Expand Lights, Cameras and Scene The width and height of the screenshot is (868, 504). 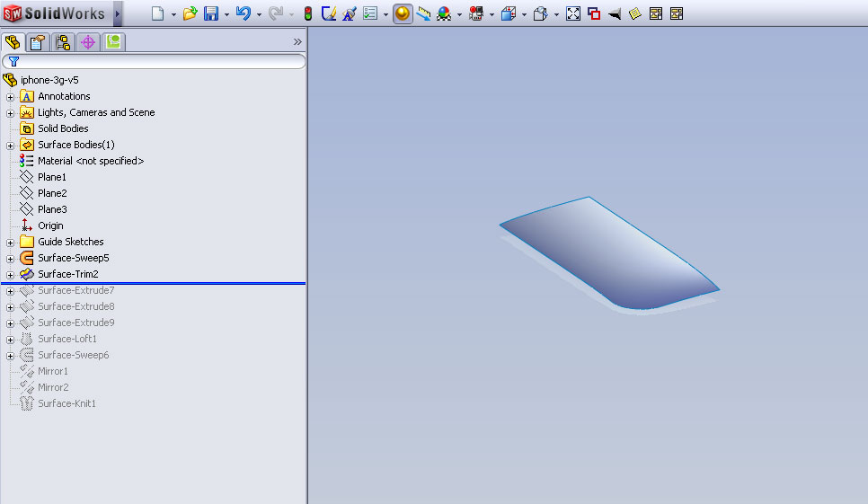(x=10, y=113)
